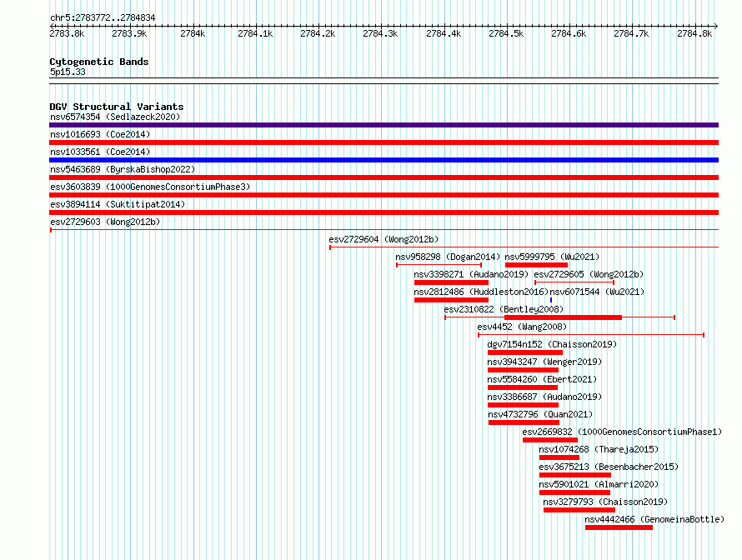Open the nsv1033561 (Coe2014) label

pyautogui.click(x=100, y=152)
